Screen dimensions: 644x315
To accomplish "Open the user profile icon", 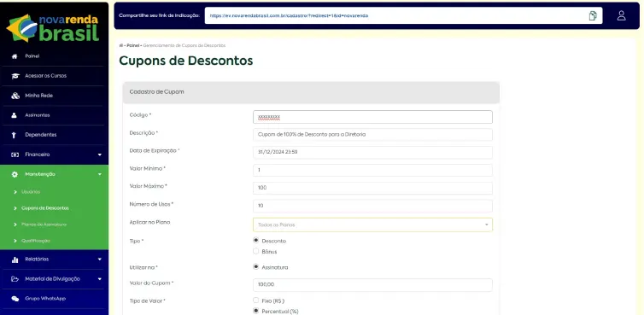I will 621,15.
